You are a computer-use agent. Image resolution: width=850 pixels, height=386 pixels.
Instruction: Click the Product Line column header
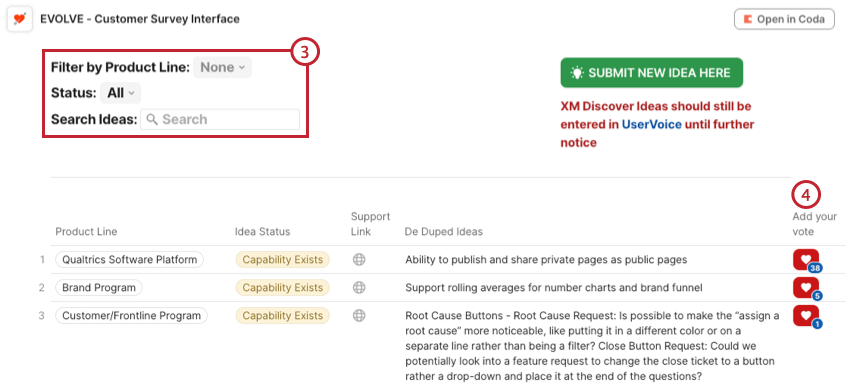(86, 231)
